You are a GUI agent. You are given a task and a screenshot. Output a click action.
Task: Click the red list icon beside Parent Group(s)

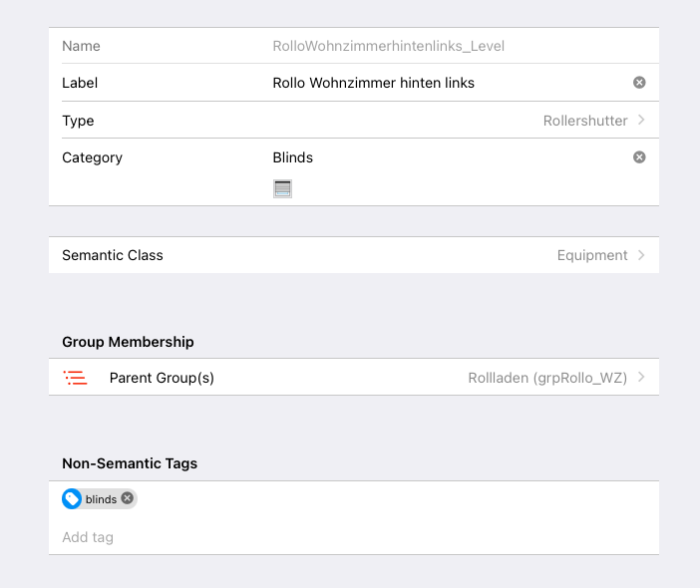pyautogui.click(x=75, y=378)
